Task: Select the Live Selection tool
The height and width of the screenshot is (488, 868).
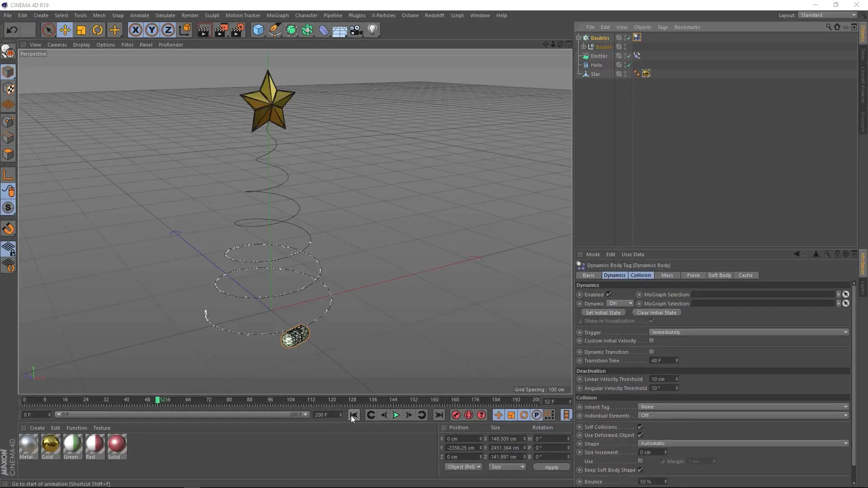Action: pyautogui.click(x=48, y=30)
